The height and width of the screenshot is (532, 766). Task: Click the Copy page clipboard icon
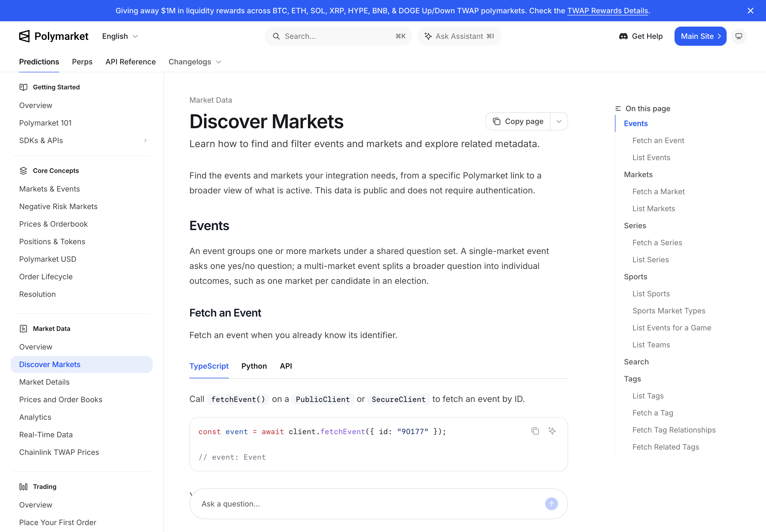pos(497,121)
